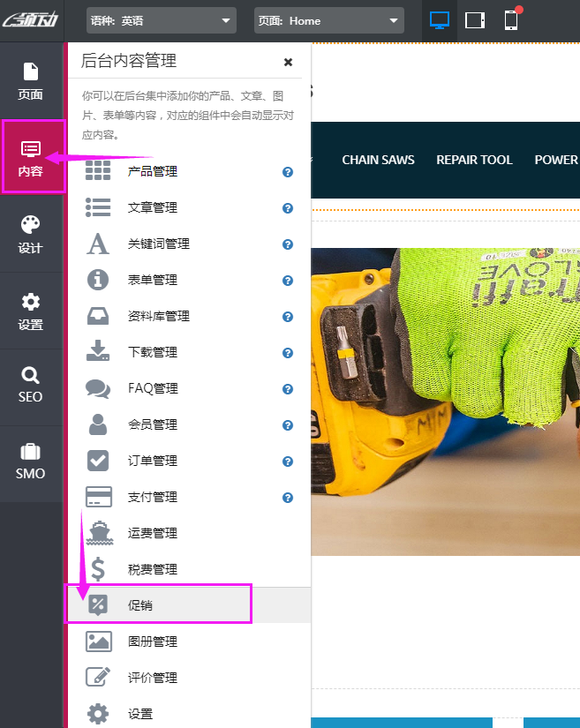Open 产品管理 product management
This screenshot has height=728, width=580.
(153, 171)
